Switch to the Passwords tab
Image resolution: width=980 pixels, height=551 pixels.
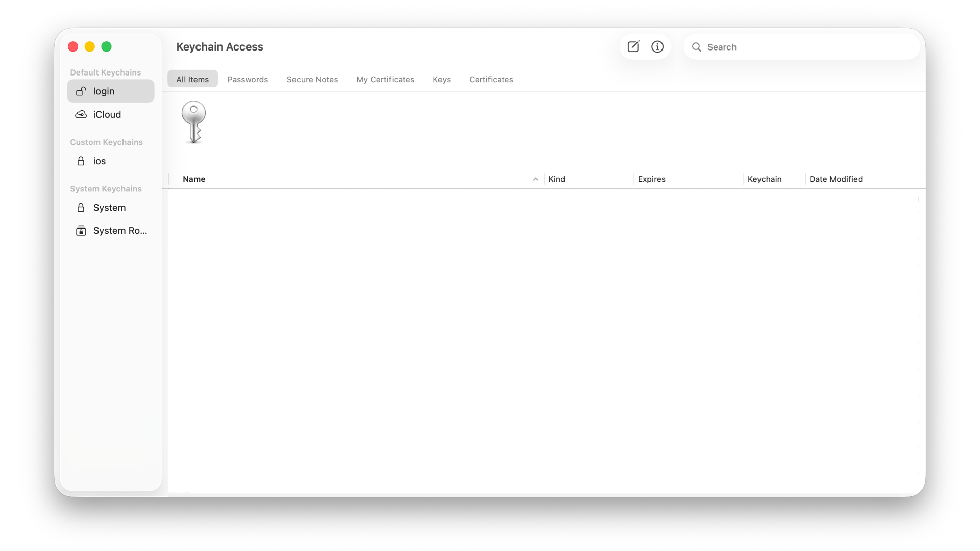tap(248, 79)
